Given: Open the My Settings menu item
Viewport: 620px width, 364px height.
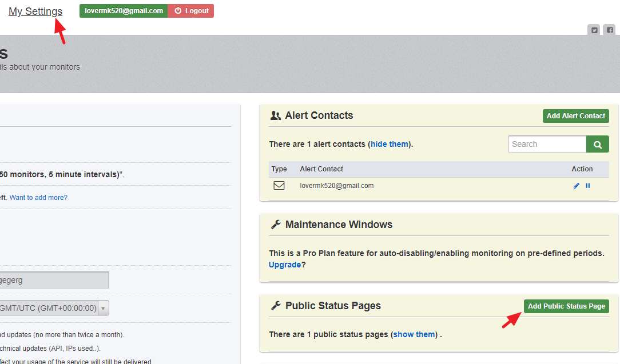Looking at the screenshot, I should (35, 11).
